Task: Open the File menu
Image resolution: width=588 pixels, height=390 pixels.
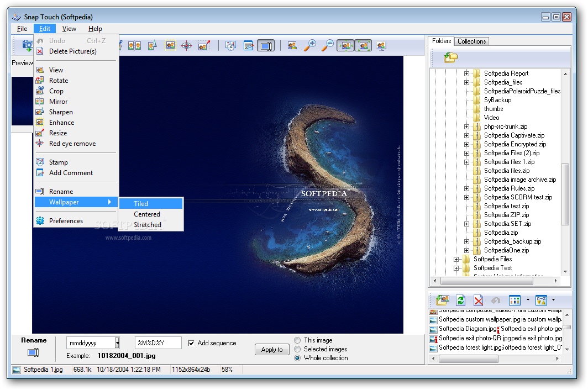Action: pyautogui.click(x=22, y=29)
